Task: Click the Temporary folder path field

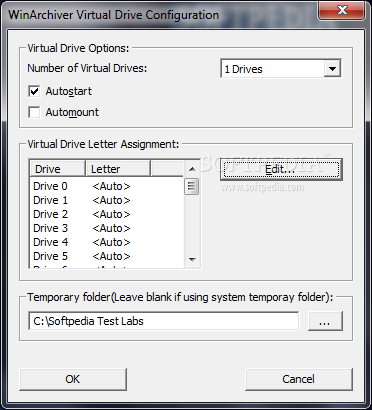Action: (x=164, y=321)
